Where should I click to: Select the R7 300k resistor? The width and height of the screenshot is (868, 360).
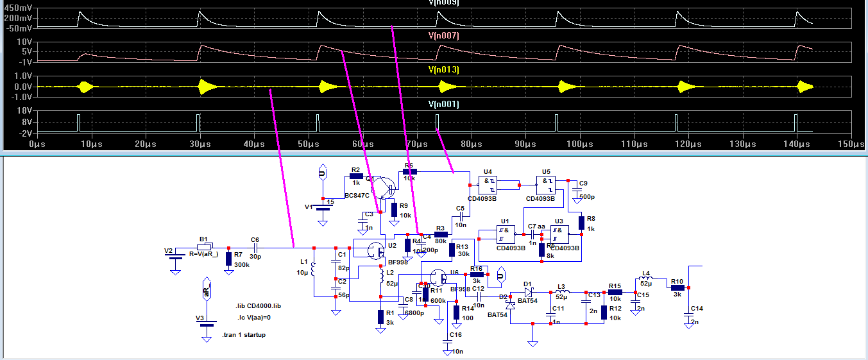[x=229, y=258]
